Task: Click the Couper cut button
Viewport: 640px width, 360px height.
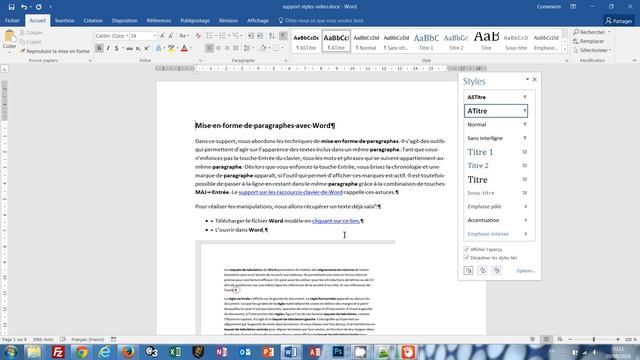Action: (x=31, y=33)
